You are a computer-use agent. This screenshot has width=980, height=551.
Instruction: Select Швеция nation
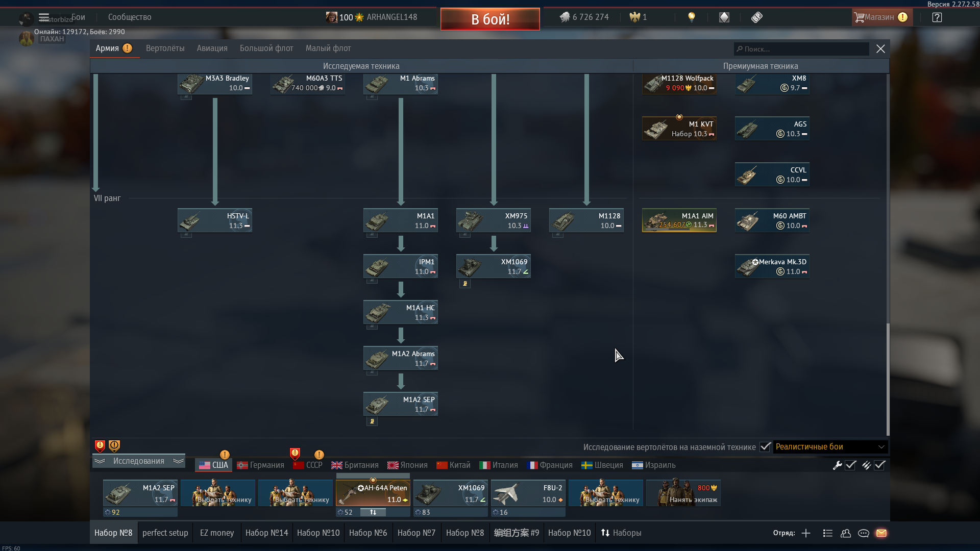point(602,465)
